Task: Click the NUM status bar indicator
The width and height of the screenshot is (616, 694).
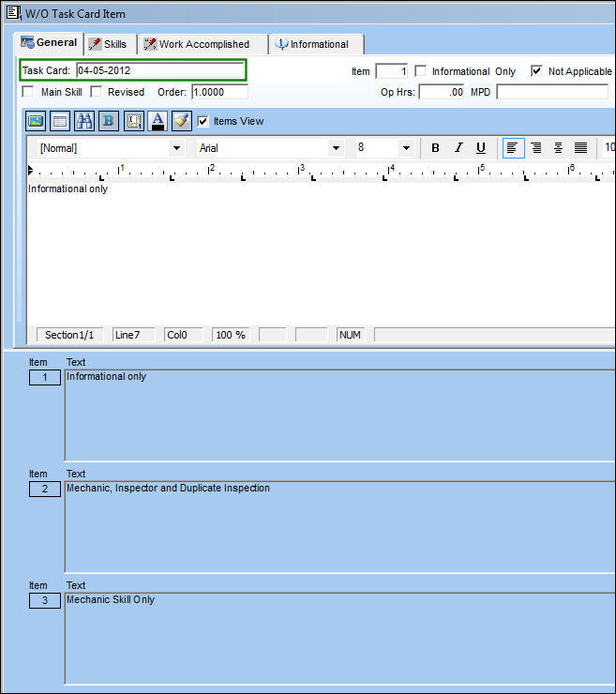Action: tap(351, 335)
